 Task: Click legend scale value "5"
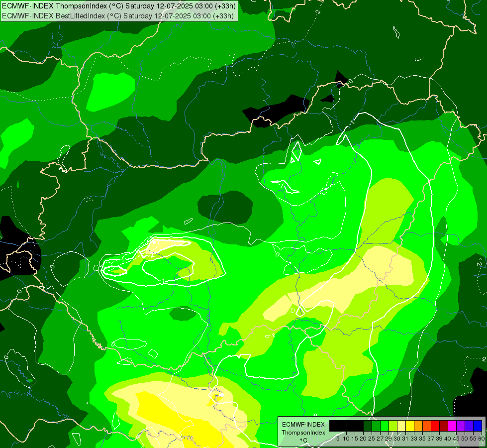tap(338, 439)
